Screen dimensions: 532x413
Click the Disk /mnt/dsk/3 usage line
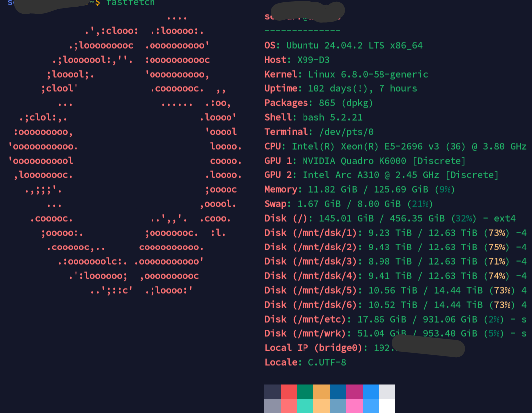pos(395,261)
